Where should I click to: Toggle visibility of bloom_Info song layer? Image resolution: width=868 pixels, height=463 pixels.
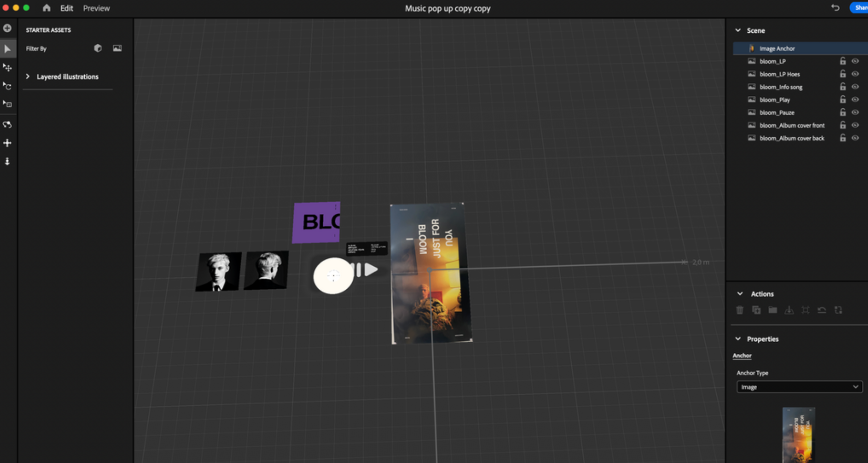pos(855,87)
